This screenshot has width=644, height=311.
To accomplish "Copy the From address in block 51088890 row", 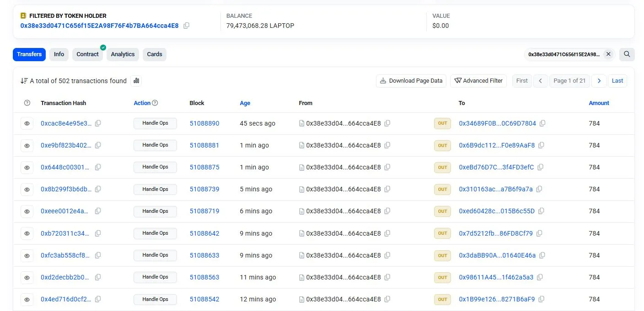I will 387,123.
